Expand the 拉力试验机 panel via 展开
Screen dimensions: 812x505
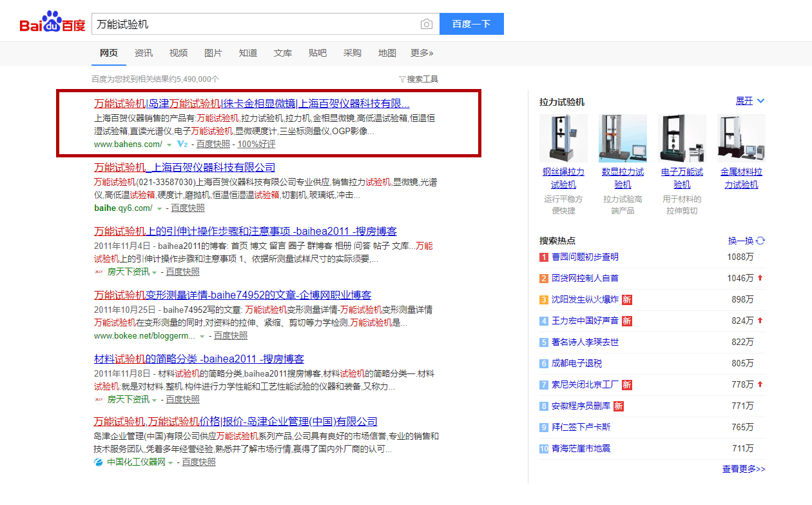pos(750,101)
